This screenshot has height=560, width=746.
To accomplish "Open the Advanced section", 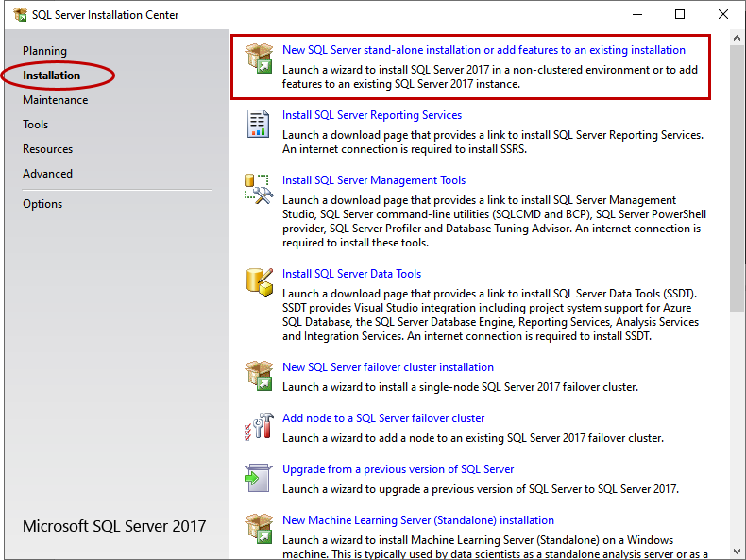I will [x=47, y=174].
